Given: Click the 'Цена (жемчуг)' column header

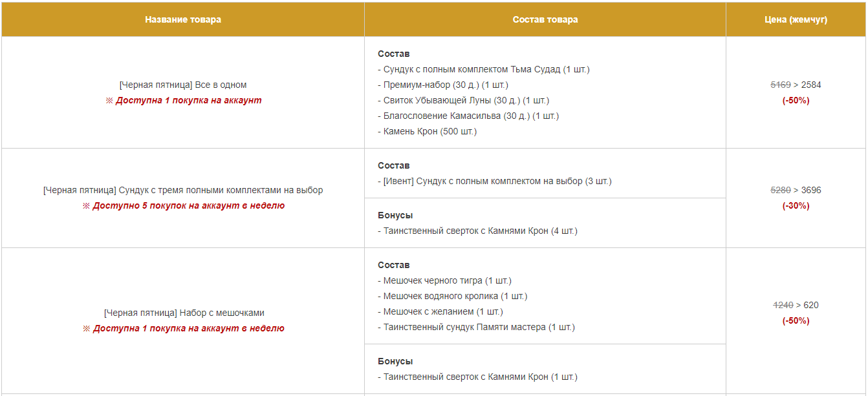Looking at the screenshot, I should pos(796,19).
